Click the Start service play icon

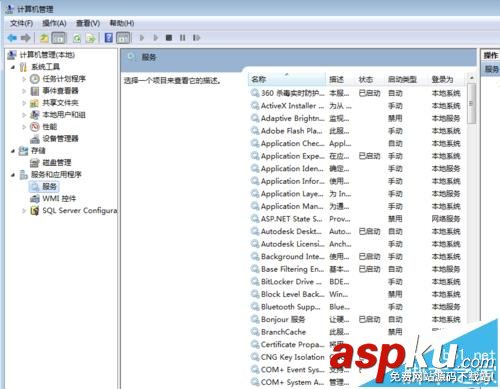[142, 38]
